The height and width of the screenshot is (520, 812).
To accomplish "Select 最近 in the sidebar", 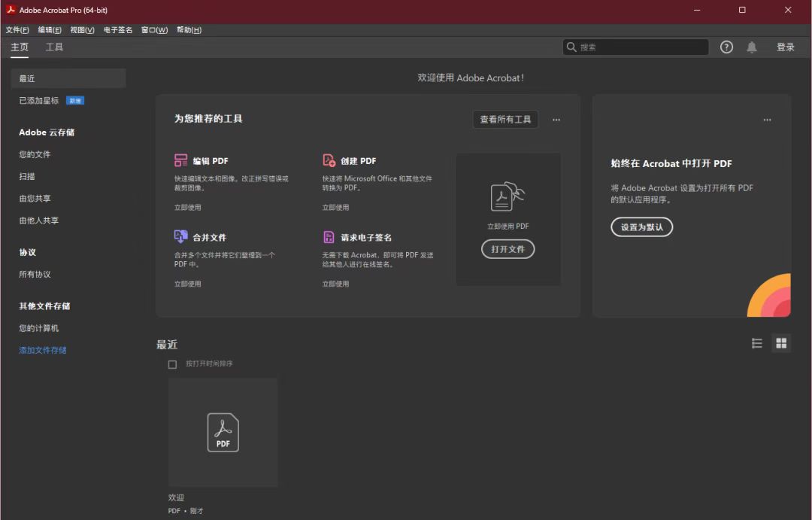I will [x=68, y=78].
